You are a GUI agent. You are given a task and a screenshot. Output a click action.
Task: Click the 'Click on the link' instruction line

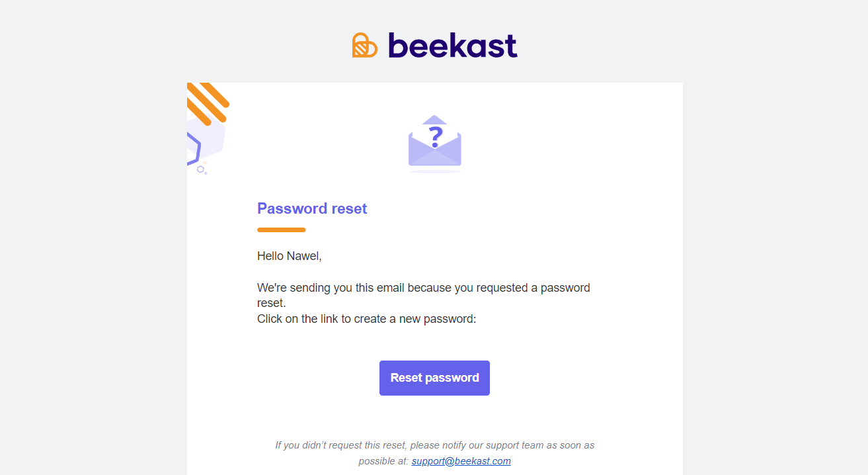[367, 319]
